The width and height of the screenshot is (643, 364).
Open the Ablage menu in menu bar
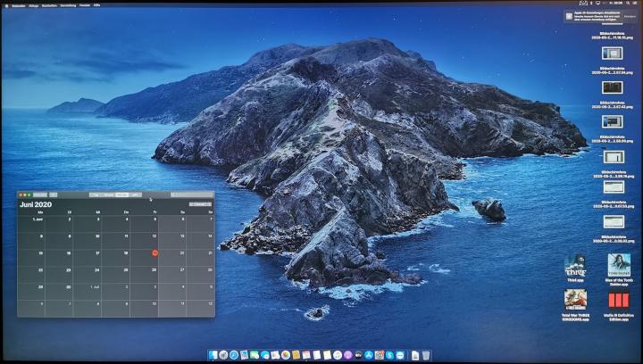pos(34,4)
